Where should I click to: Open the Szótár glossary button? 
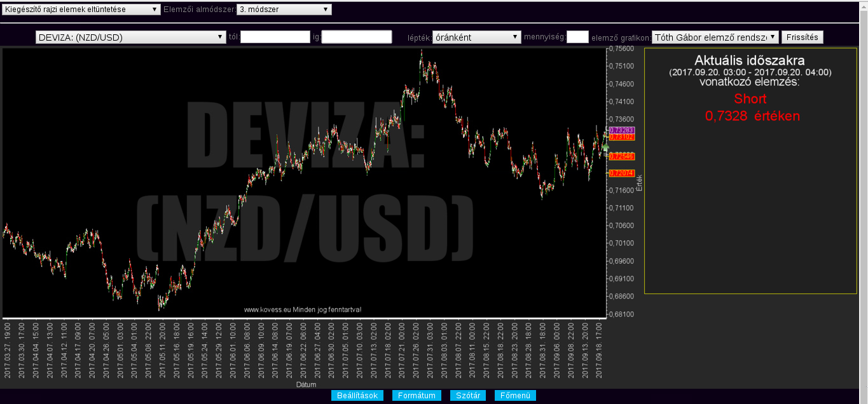click(x=468, y=396)
